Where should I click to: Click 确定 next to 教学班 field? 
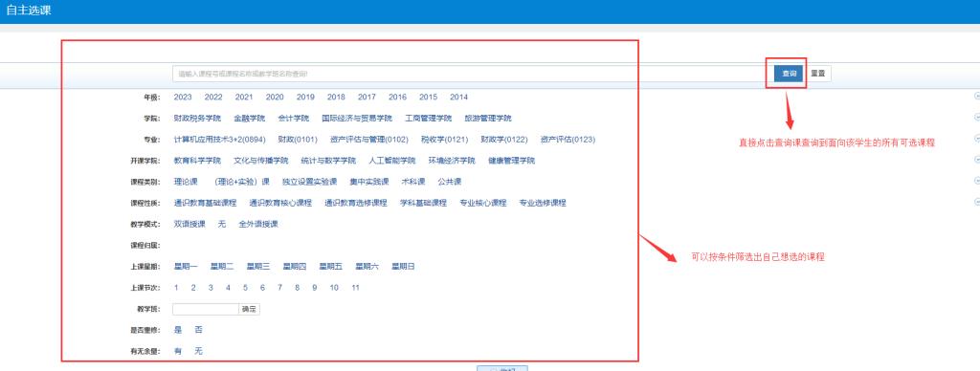click(x=249, y=309)
